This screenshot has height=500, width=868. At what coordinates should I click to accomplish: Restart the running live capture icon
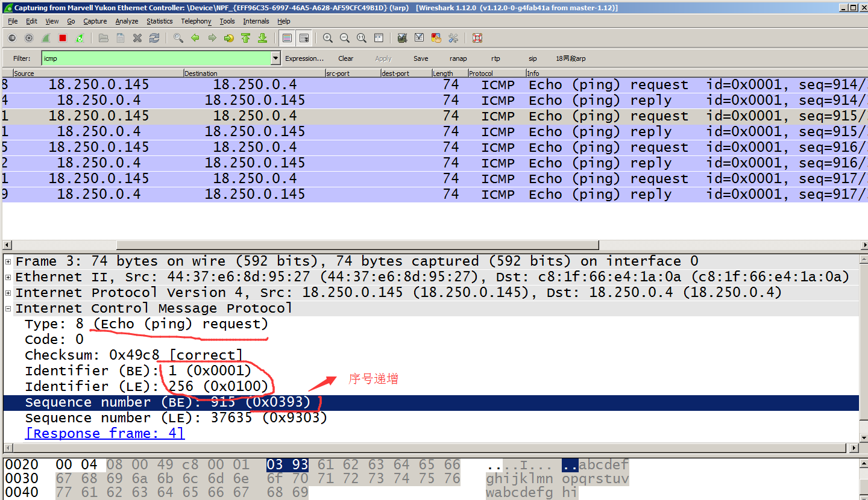[80, 38]
